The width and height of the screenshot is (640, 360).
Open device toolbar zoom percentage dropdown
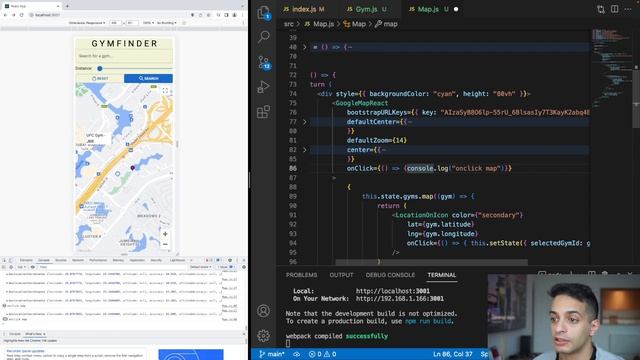148,23
